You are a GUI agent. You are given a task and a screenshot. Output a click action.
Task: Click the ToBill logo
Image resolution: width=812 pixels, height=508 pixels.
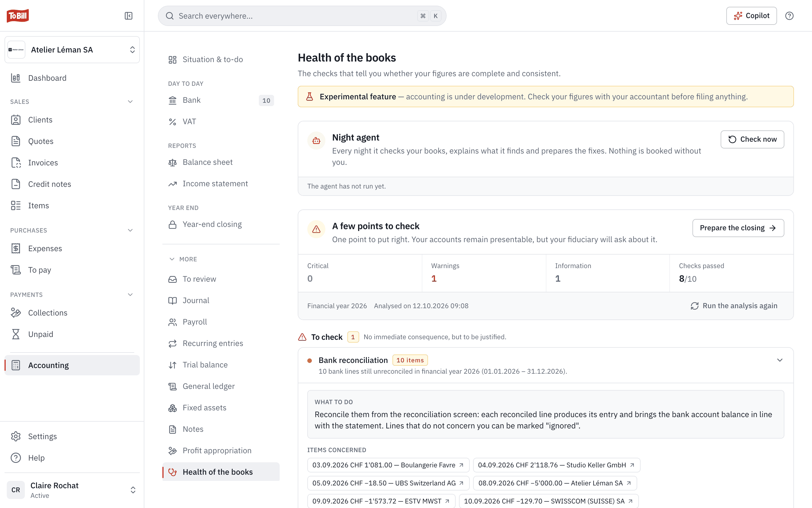click(18, 16)
